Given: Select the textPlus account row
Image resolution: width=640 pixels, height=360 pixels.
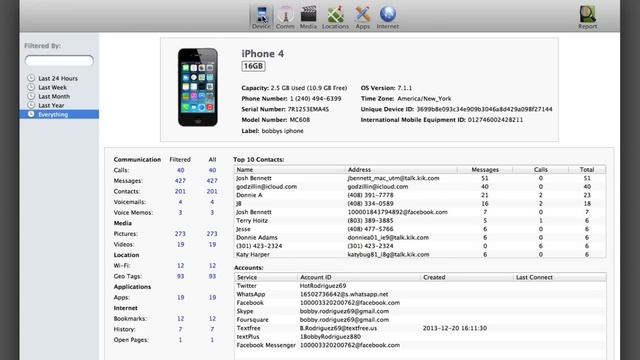Looking at the screenshot, I should (x=420, y=337).
